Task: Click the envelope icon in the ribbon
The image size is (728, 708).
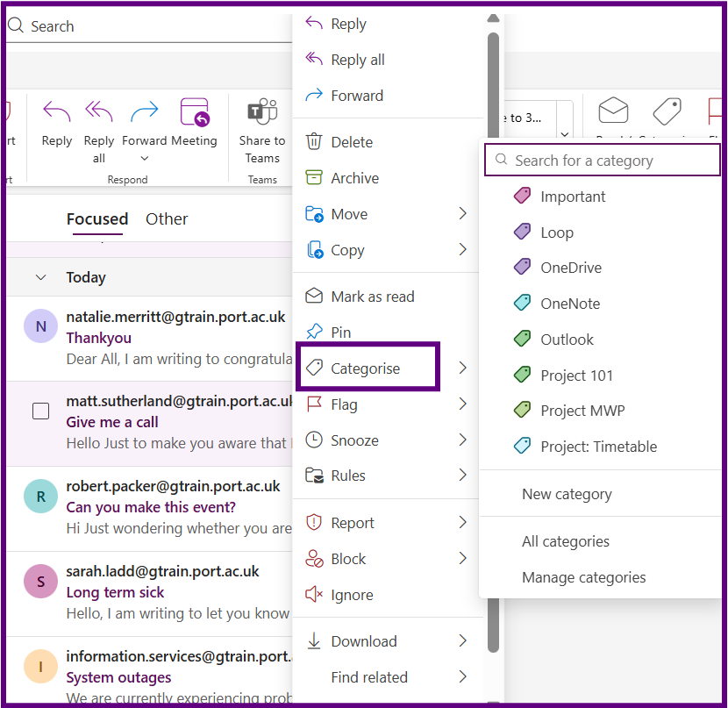Action: [x=613, y=111]
